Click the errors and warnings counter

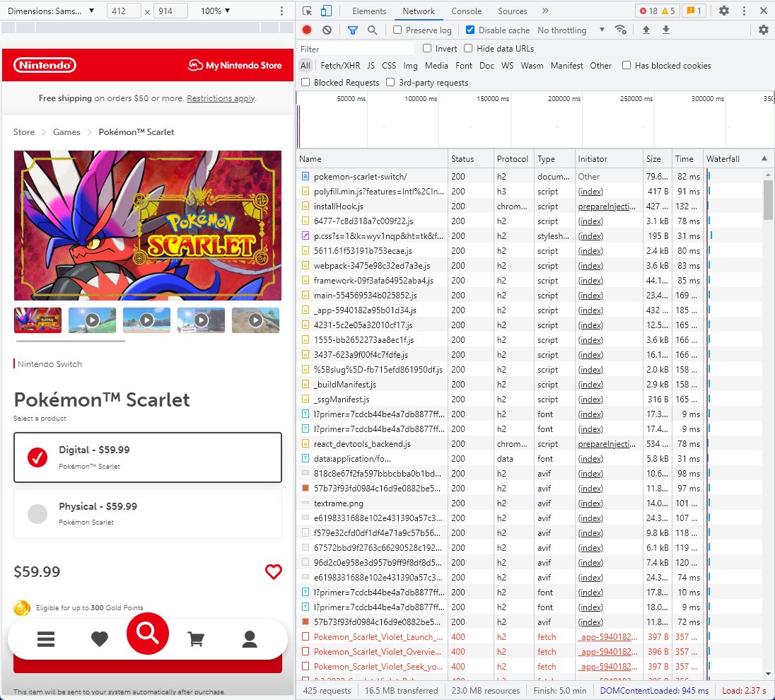click(x=657, y=11)
